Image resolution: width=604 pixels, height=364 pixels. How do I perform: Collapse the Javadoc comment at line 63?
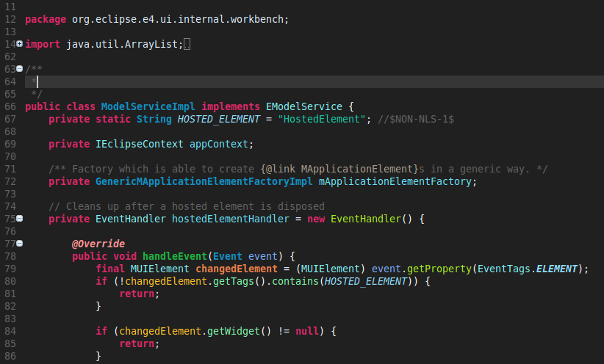pyautogui.click(x=19, y=69)
